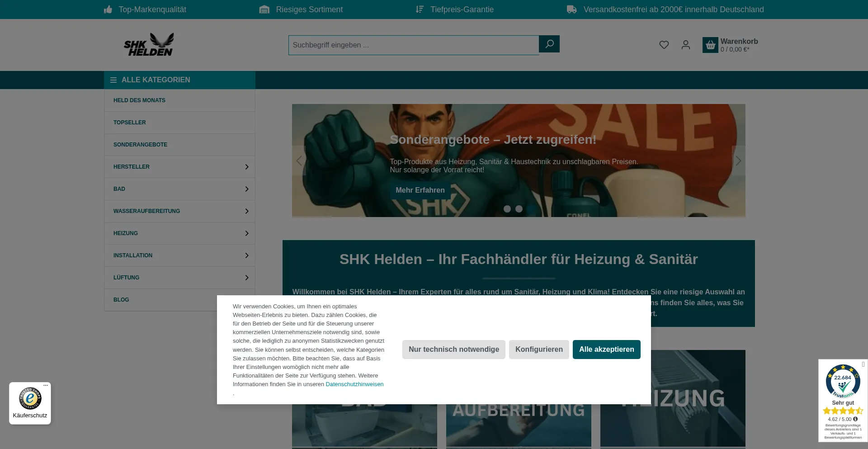The height and width of the screenshot is (449, 868).
Task: Show next banner slide
Action: 739,161
